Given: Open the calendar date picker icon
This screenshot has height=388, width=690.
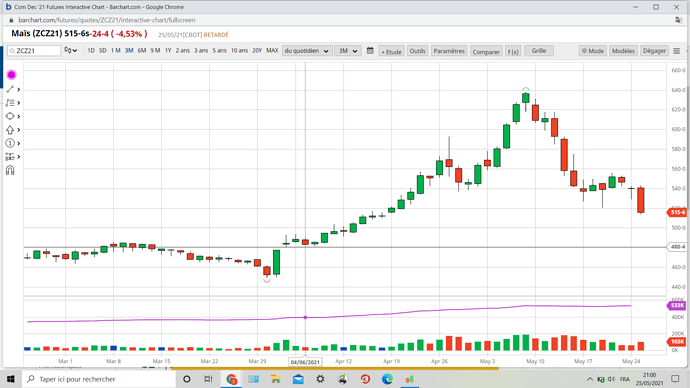Looking at the screenshot, I should tap(370, 51).
